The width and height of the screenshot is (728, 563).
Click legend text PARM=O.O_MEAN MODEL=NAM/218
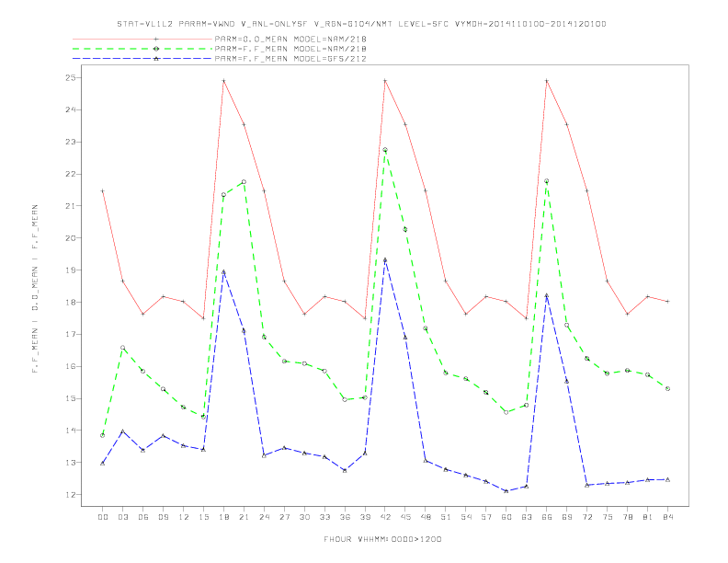[x=290, y=39]
